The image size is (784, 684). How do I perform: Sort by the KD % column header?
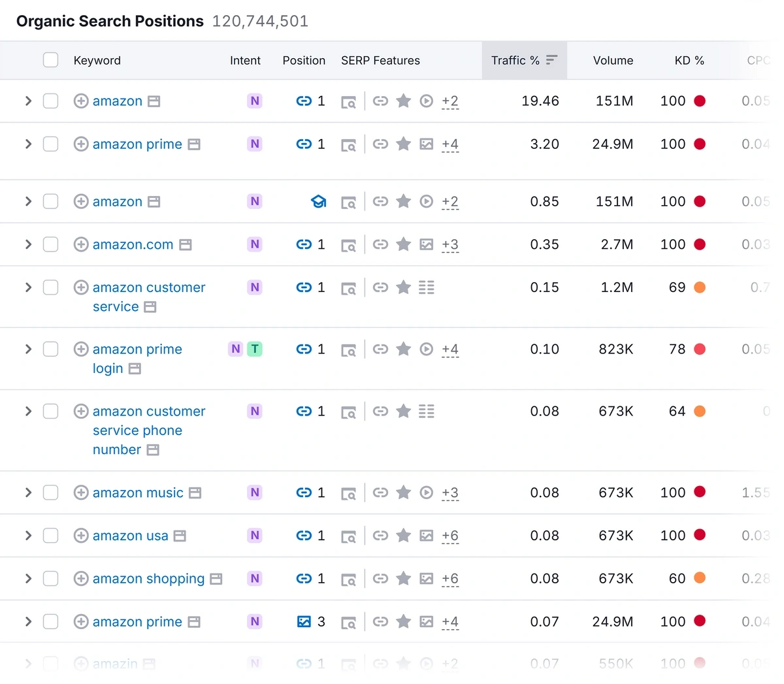689,61
